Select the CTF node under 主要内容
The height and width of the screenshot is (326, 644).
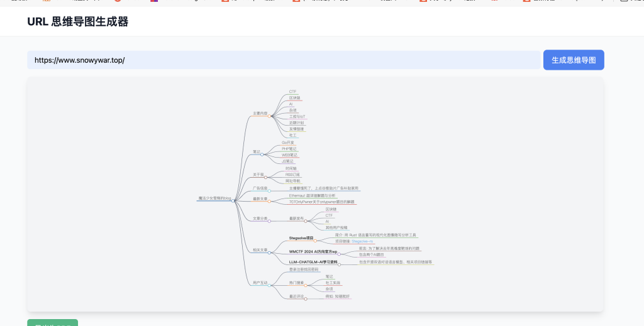point(292,92)
